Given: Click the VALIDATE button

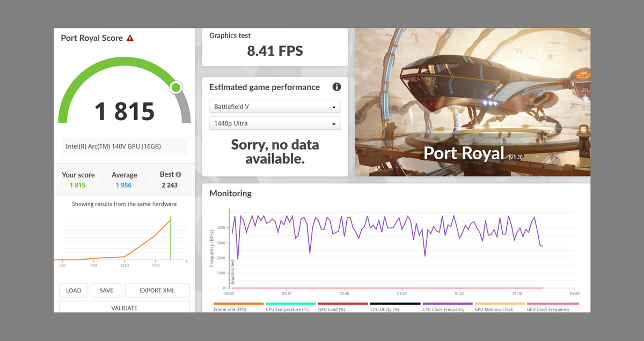Looking at the screenshot, I should [124, 307].
